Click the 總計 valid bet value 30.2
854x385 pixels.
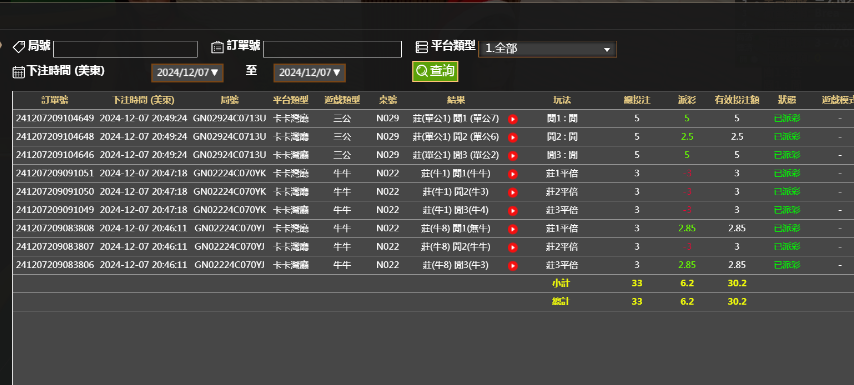click(x=737, y=302)
